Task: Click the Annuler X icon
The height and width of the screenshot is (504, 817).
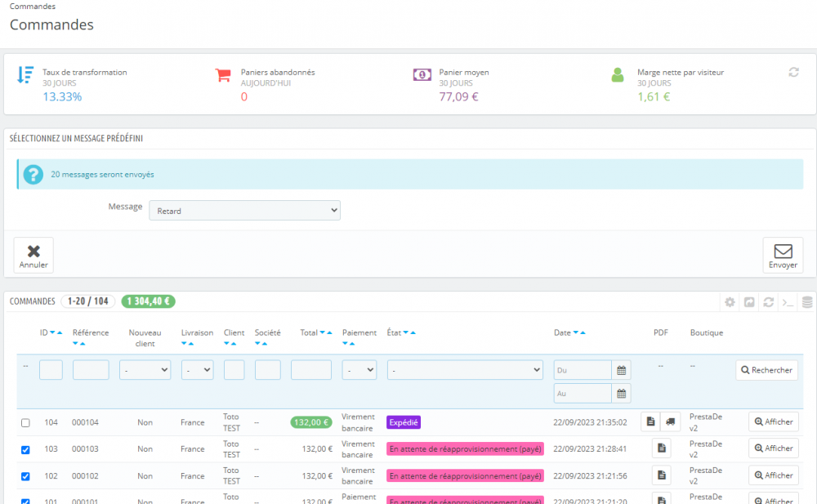Action: pos(33,252)
